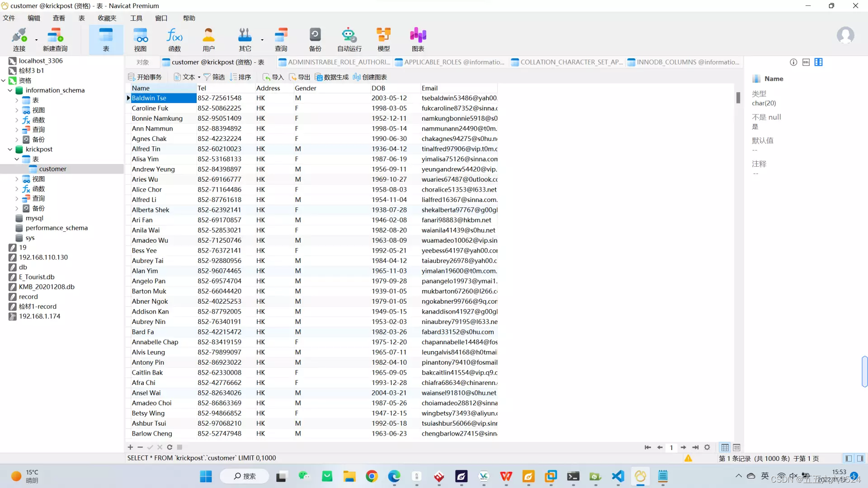868x488 pixels.
Task: Click the 用户 (User) toolbar icon
Action: tap(208, 39)
